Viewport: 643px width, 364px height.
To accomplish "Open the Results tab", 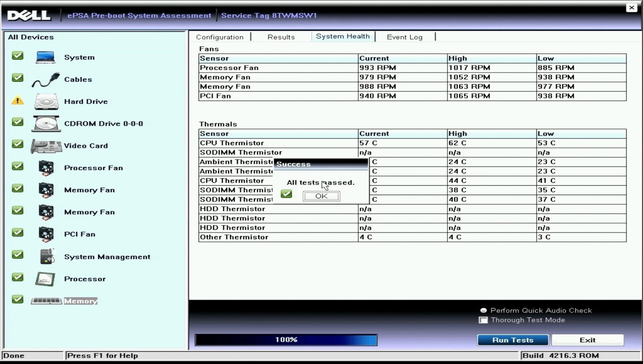I will [x=281, y=37].
